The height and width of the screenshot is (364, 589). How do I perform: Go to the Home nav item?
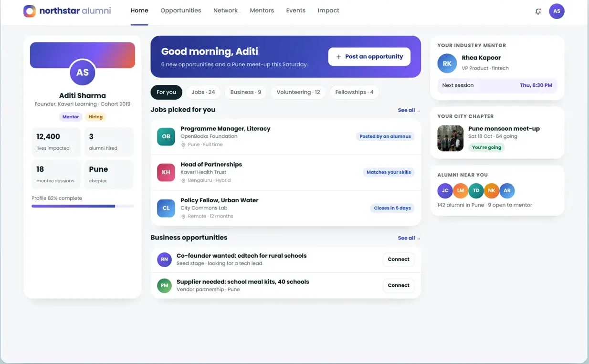139,10
